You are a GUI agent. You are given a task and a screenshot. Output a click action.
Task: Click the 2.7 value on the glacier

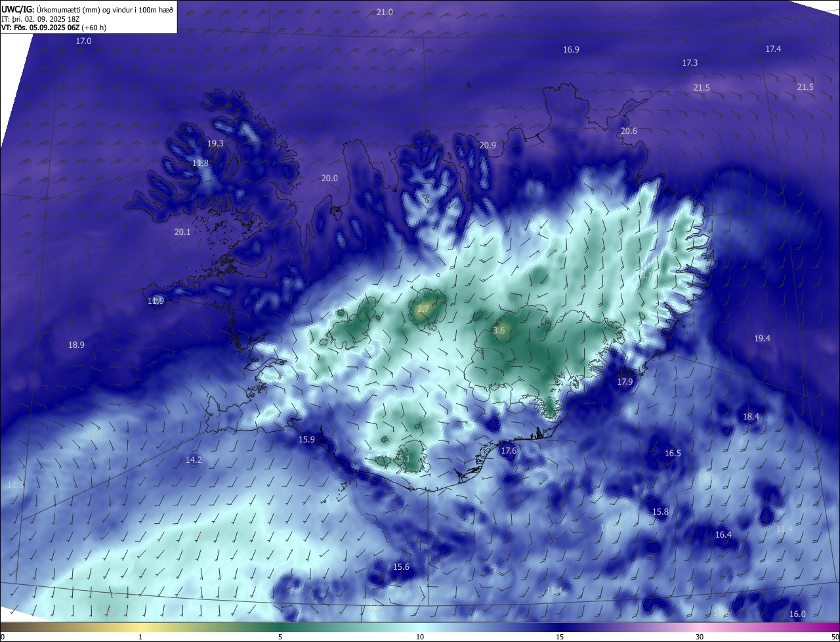tap(423, 309)
